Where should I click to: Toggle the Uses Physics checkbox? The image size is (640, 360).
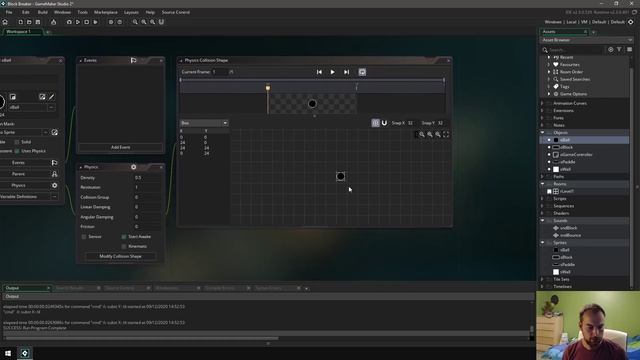coord(17,151)
